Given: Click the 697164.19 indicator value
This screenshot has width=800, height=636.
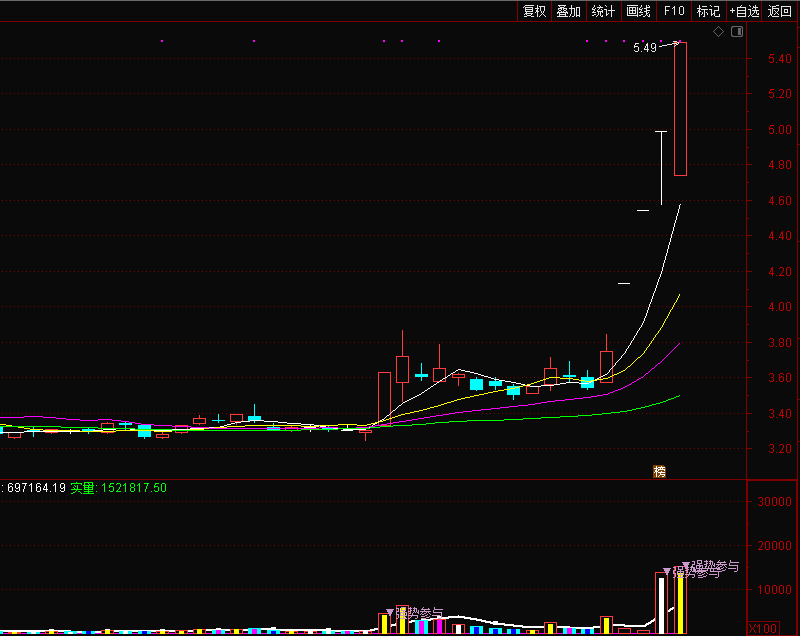Looking at the screenshot, I should tap(36, 488).
